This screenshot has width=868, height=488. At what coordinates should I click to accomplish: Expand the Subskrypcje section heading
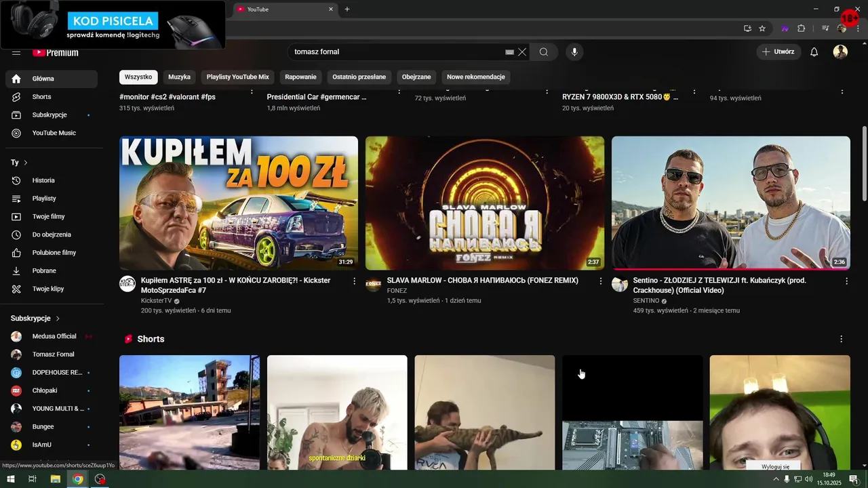35,319
